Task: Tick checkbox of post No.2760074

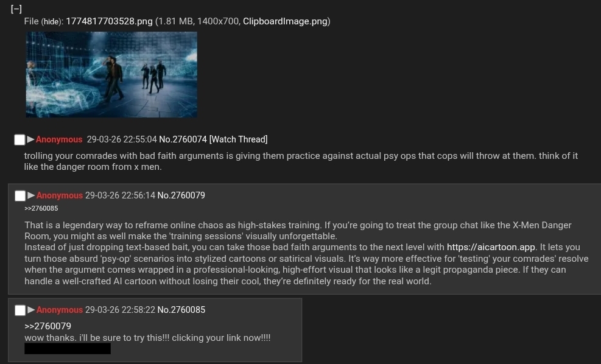Action: pos(19,140)
